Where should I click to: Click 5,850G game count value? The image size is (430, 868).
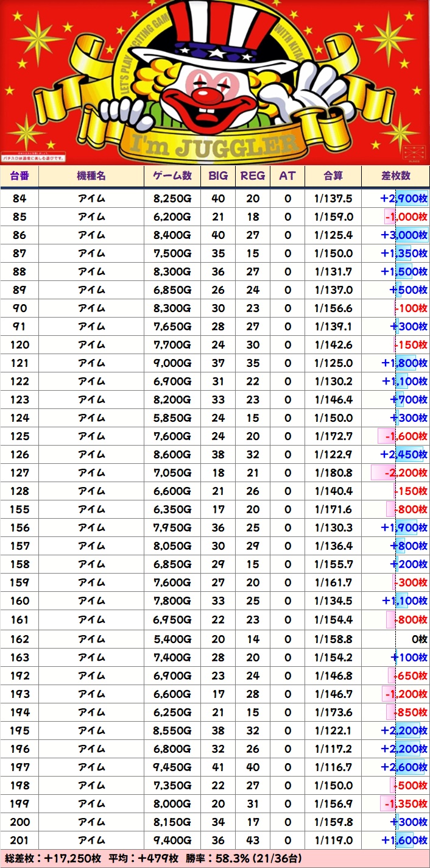pyautogui.click(x=173, y=418)
